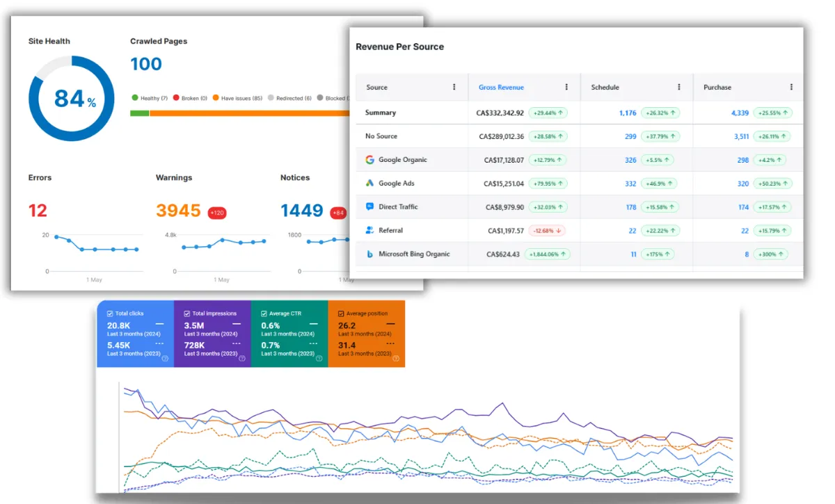835x504 pixels.
Task: Open the Schedule column options menu
Action: (x=679, y=88)
